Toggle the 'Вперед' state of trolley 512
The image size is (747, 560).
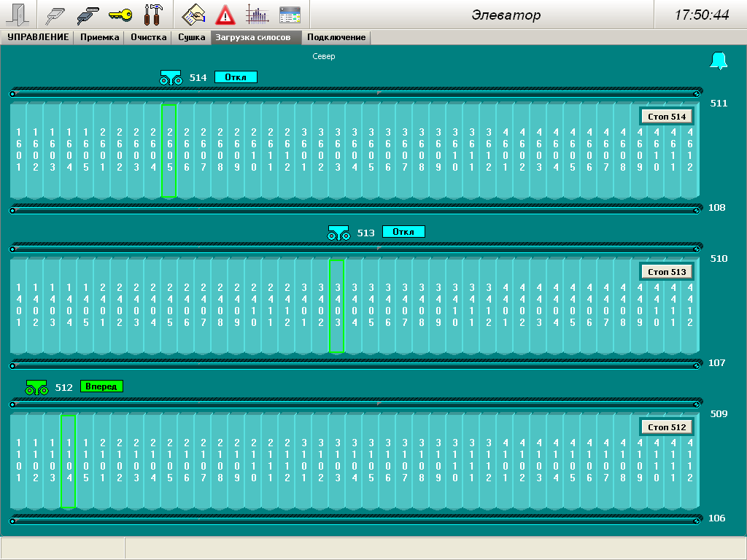[x=101, y=386]
